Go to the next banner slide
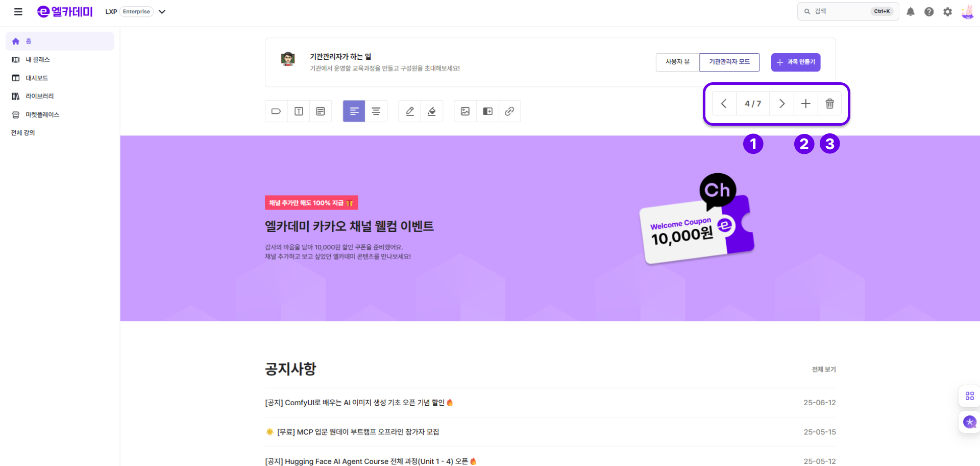The height and width of the screenshot is (466, 980). (x=782, y=104)
